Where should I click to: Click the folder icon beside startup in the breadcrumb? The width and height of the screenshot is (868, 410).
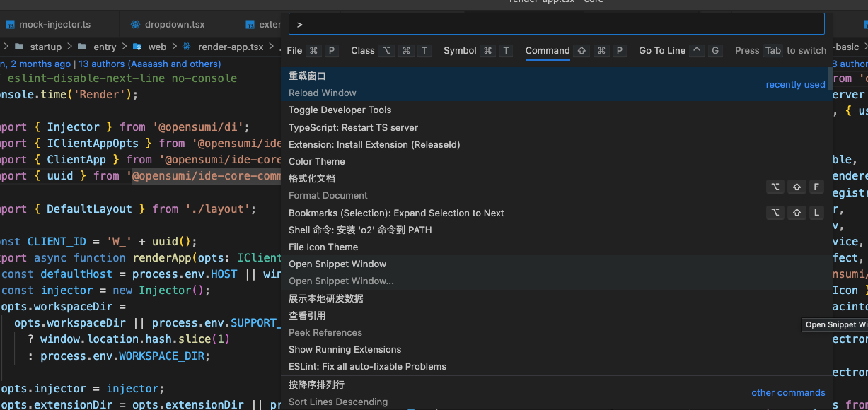coord(18,47)
